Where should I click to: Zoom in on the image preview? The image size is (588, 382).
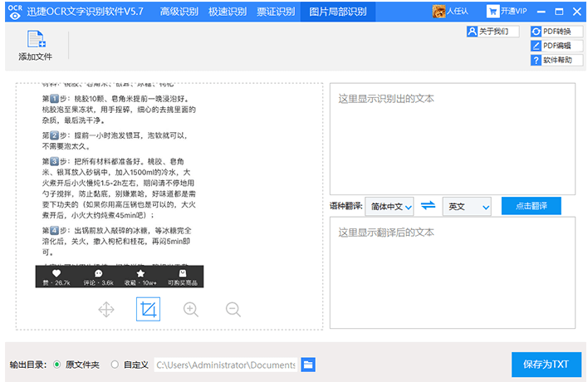(191, 310)
